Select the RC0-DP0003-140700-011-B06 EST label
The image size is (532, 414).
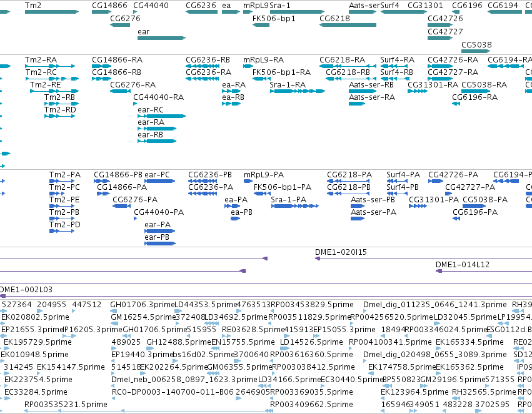(173, 392)
